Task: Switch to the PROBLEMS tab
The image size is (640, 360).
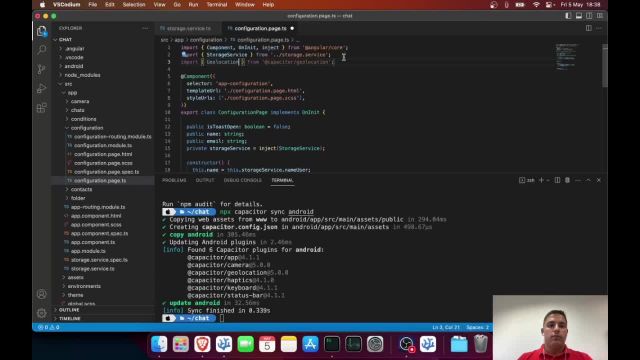Action: coord(174,180)
